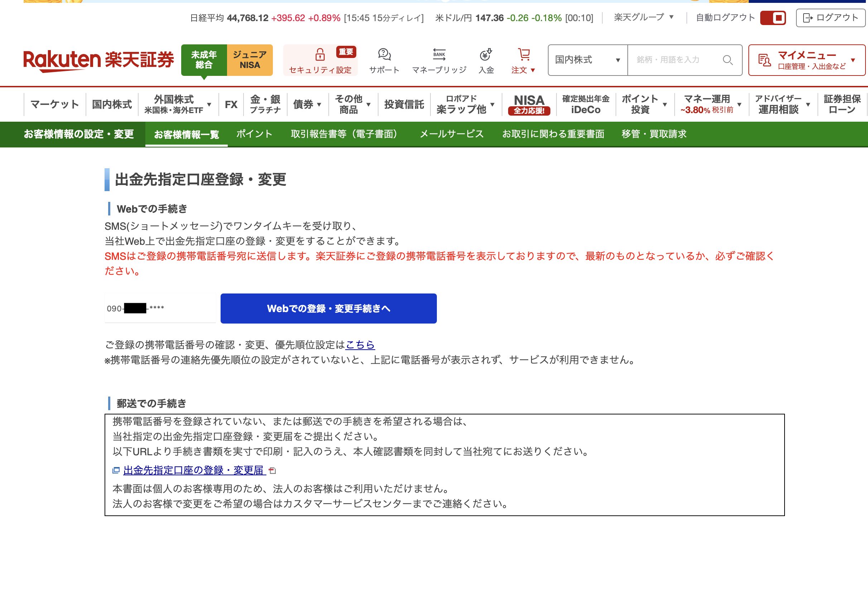Expand the 楽天グループ dropdown
Viewport: 868px width, 607px height.
pos(643,17)
